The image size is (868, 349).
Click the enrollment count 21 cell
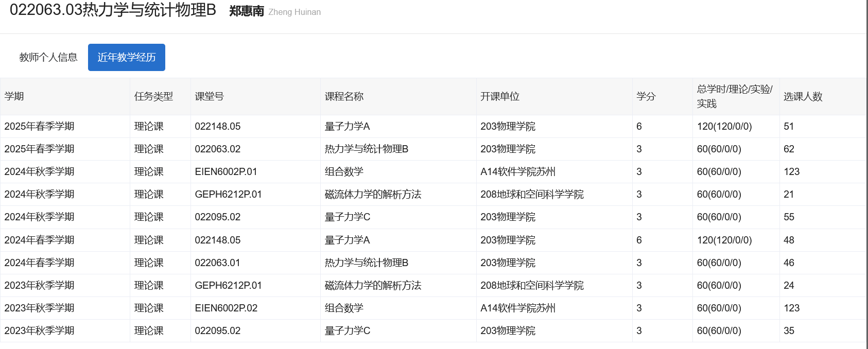789,195
